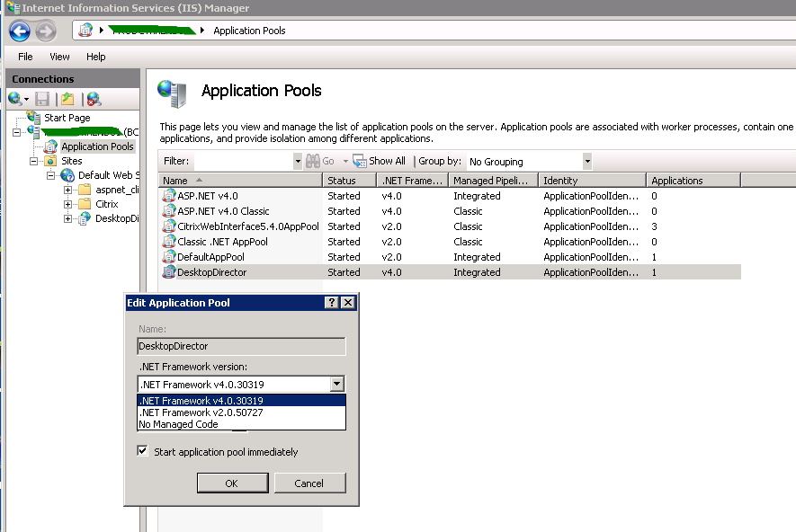796x532 pixels.
Task: Click Cancel in Edit Application Pool dialog
Action: click(x=309, y=483)
